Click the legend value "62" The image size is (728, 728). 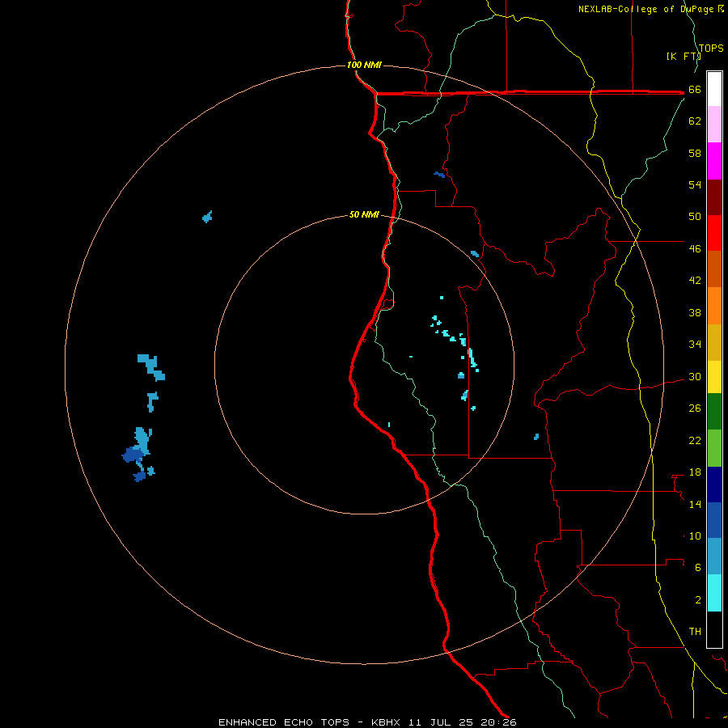point(695,121)
